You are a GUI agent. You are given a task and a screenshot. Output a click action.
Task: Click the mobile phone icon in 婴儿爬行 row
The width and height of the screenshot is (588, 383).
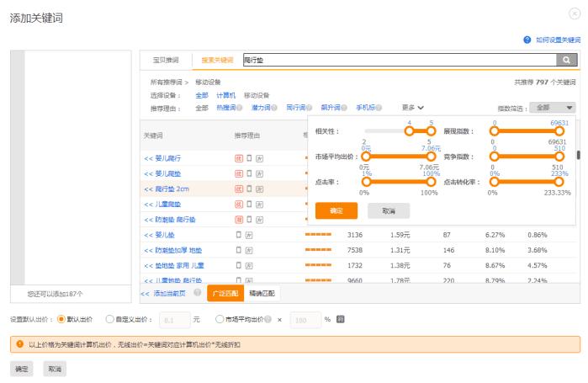pyautogui.click(x=249, y=158)
